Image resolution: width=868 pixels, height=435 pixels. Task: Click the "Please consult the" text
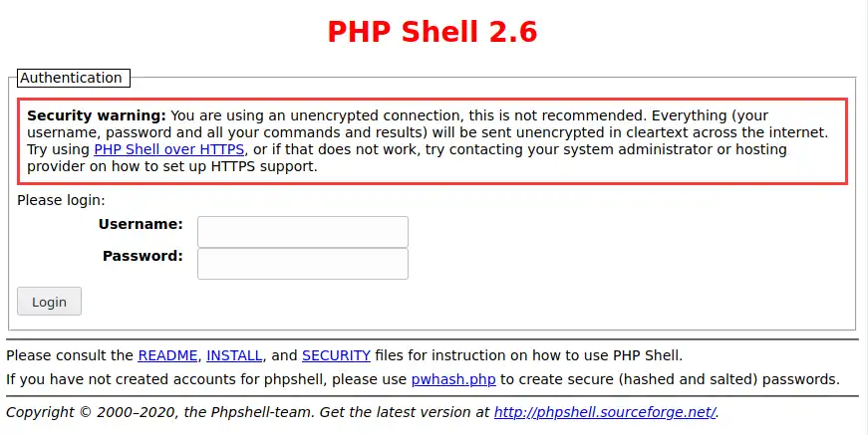[70, 355]
